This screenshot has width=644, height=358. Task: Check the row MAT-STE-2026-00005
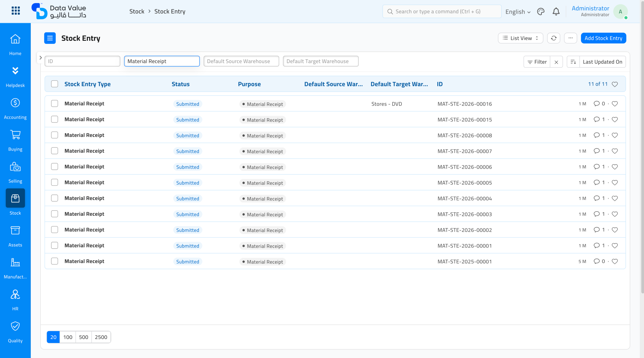55,182
